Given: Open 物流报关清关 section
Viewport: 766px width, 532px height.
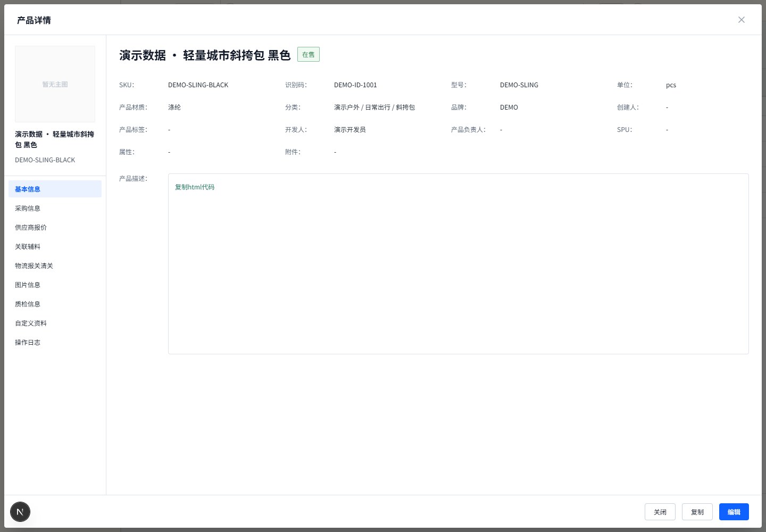Looking at the screenshot, I should tap(55, 265).
